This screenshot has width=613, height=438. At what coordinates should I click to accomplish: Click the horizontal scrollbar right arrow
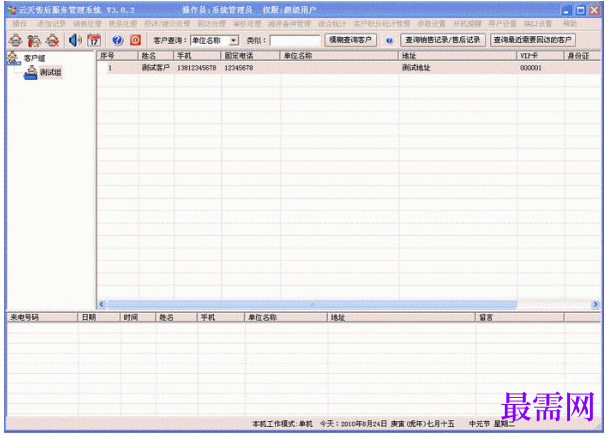[595, 304]
